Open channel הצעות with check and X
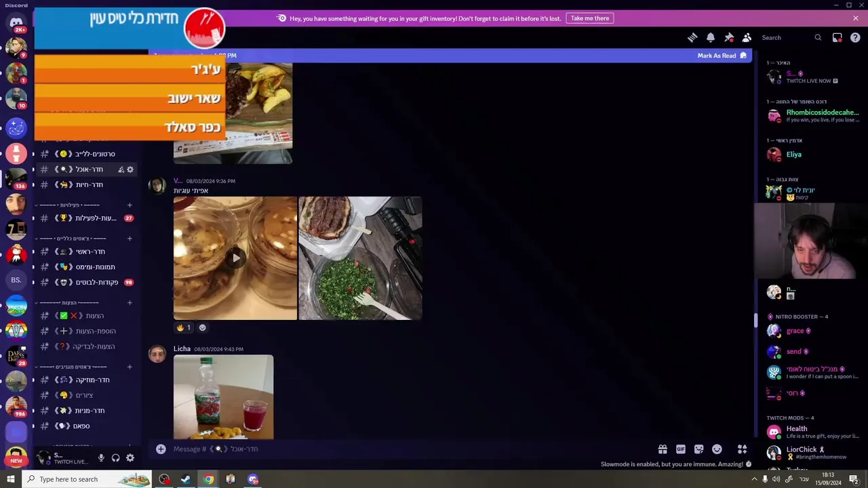This screenshot has height=488, width=868. [x=86, y=316]
